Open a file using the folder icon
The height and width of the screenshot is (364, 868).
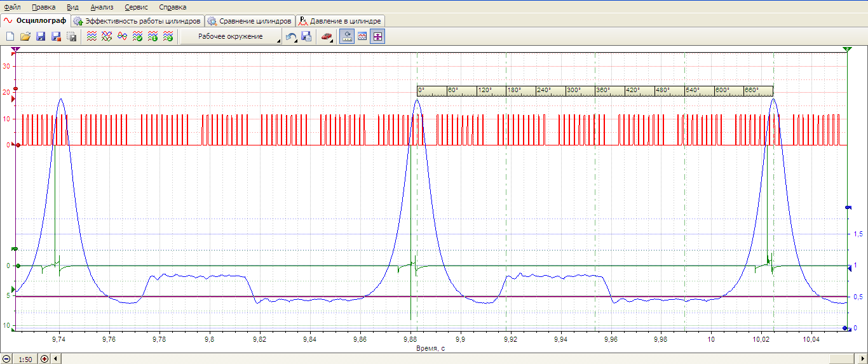[x=25, y=37]
